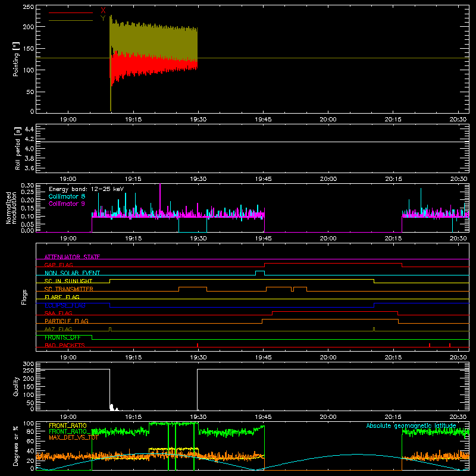
Task: Click the 20:15 tick under modulation plot
Action: (393, 239)
